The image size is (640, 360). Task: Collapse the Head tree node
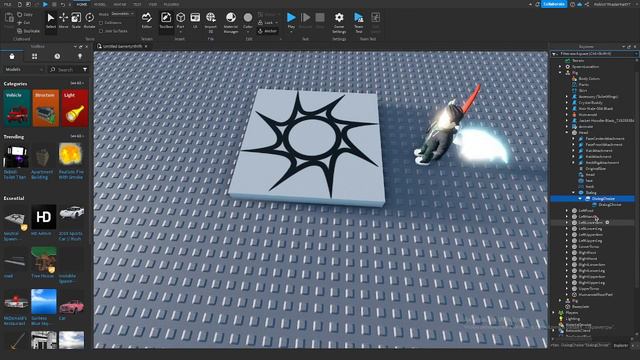tap(567, 133)
